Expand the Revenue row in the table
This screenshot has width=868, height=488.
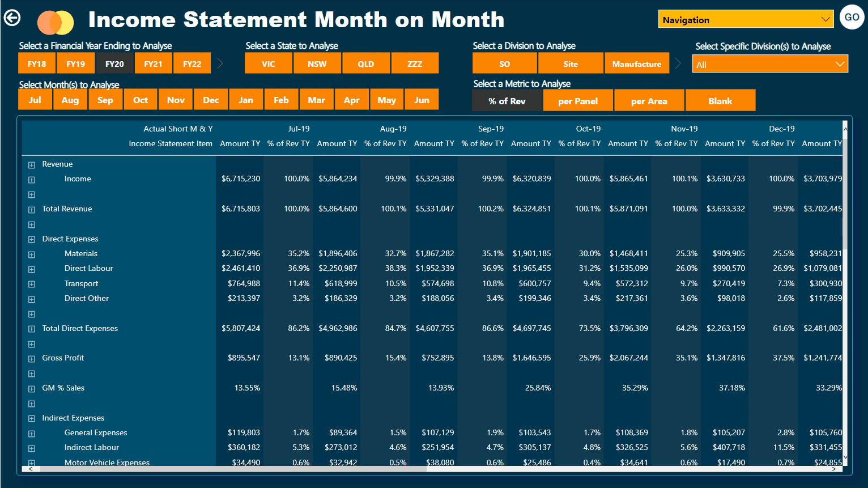32,164
